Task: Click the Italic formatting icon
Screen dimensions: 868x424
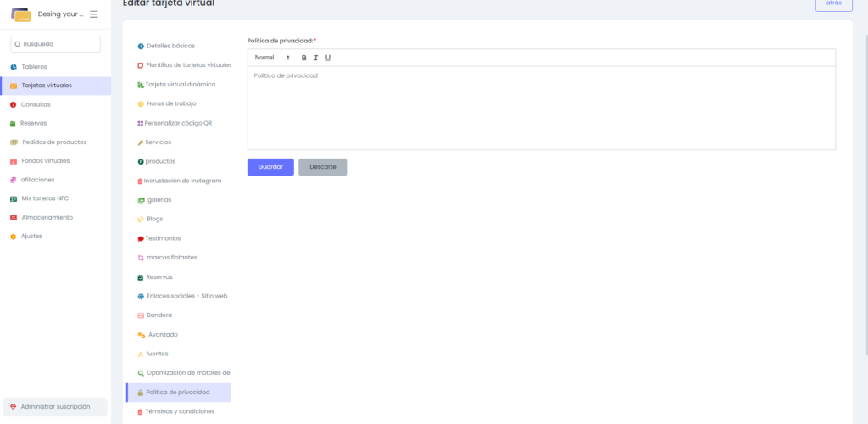Action: tap(315, 58)
